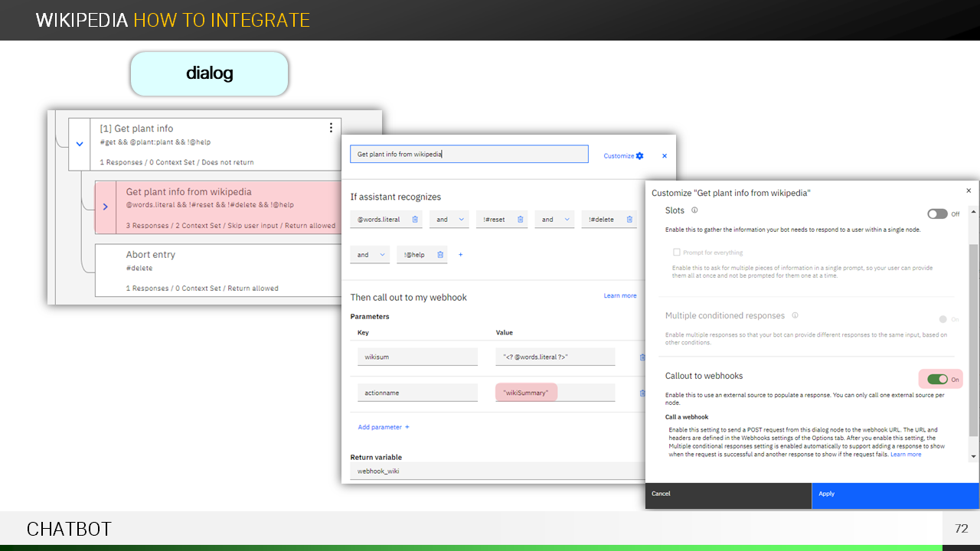Image resolution: width=980 pixels, height=551 pixels.
Task: Open the first 'and' operator dropdown
Action: [449, 220]
